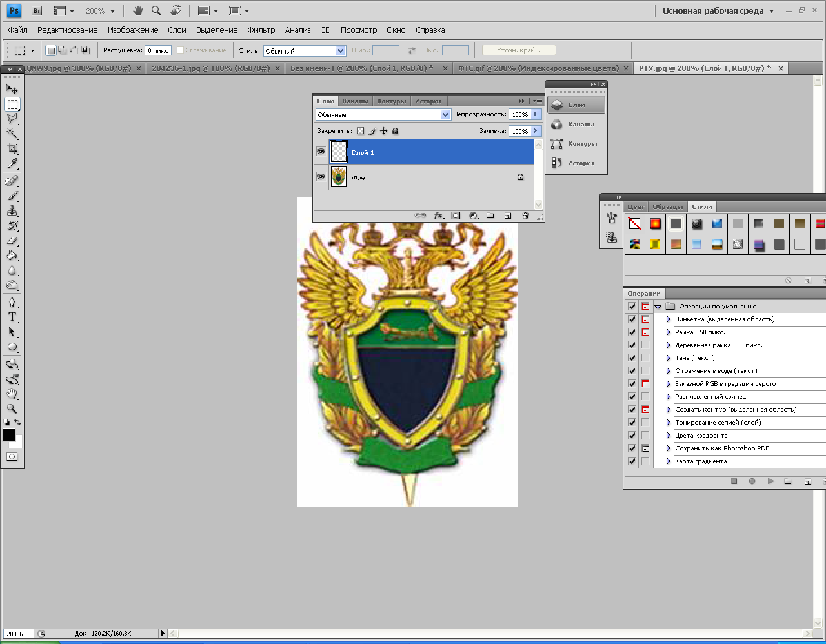This screenshot has height=644, width=826.
Task: Toggle checkmark for Карта градиента action
Action: [632, 461]
